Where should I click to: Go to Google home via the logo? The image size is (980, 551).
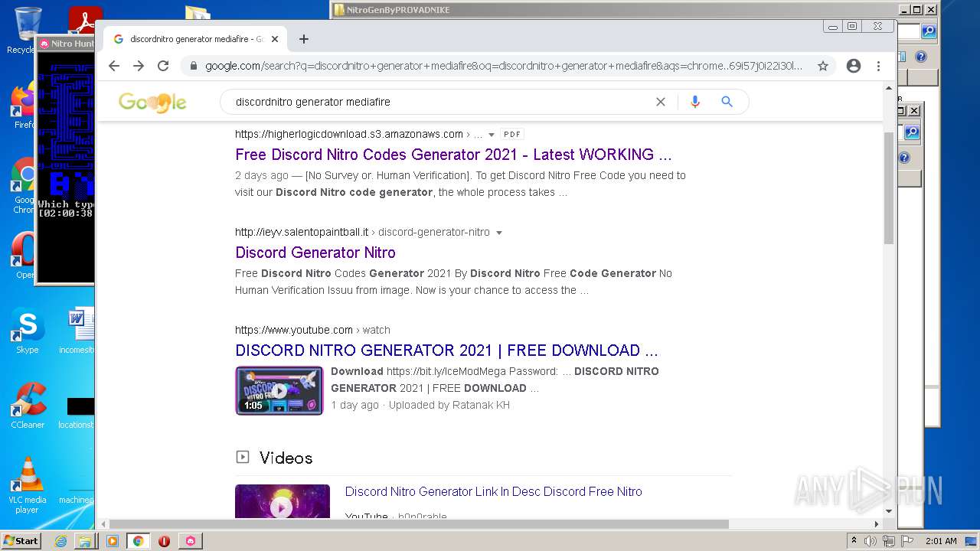(x=152, y=102)
